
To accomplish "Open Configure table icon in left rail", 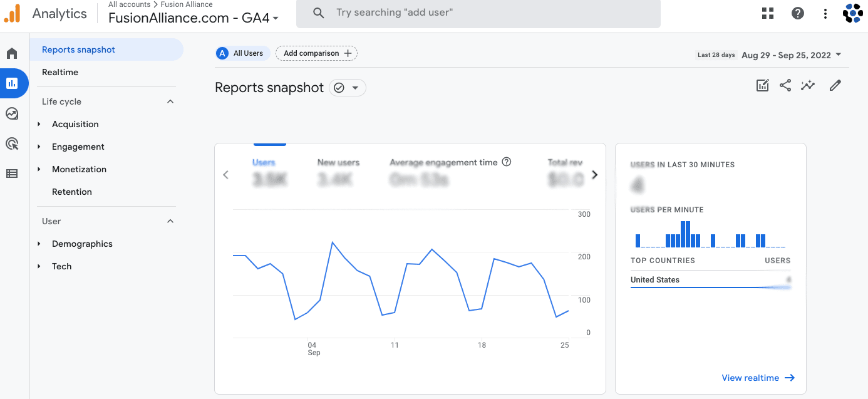I will tap(12, 174).
